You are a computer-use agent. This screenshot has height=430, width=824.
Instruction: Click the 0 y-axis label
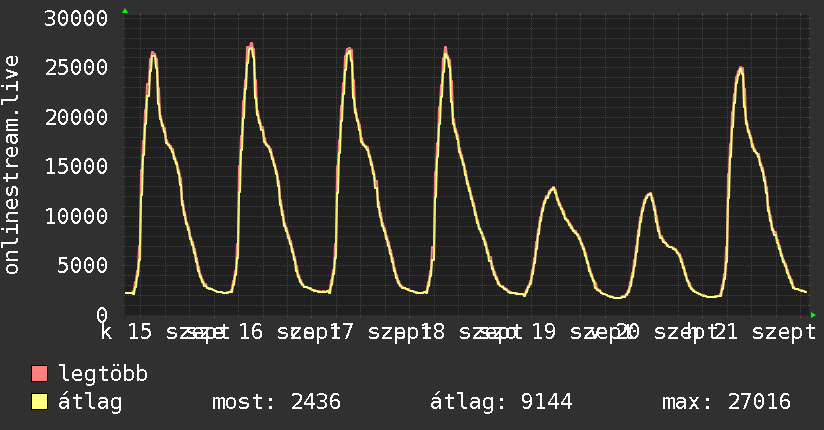point(102,314)
